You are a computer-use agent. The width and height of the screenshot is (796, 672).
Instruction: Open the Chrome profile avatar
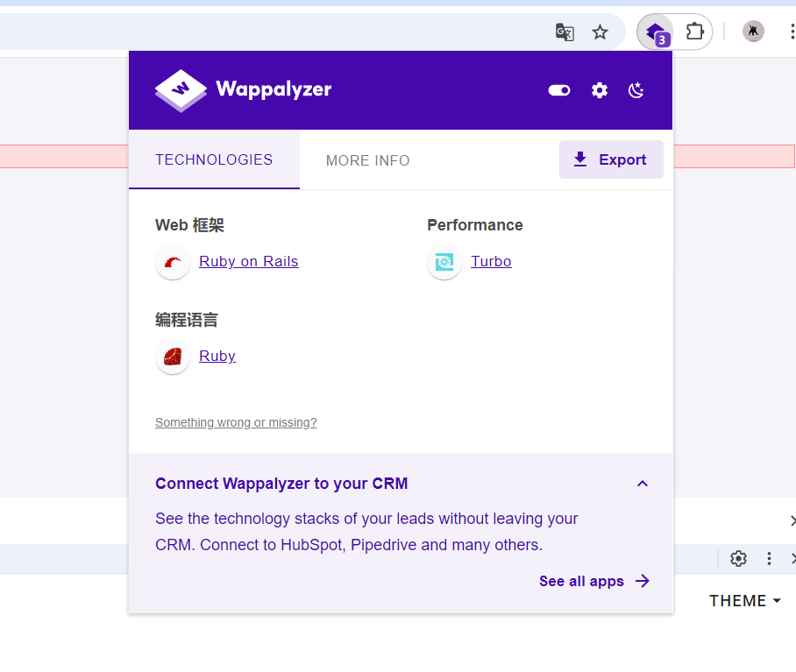click(753, 32)
